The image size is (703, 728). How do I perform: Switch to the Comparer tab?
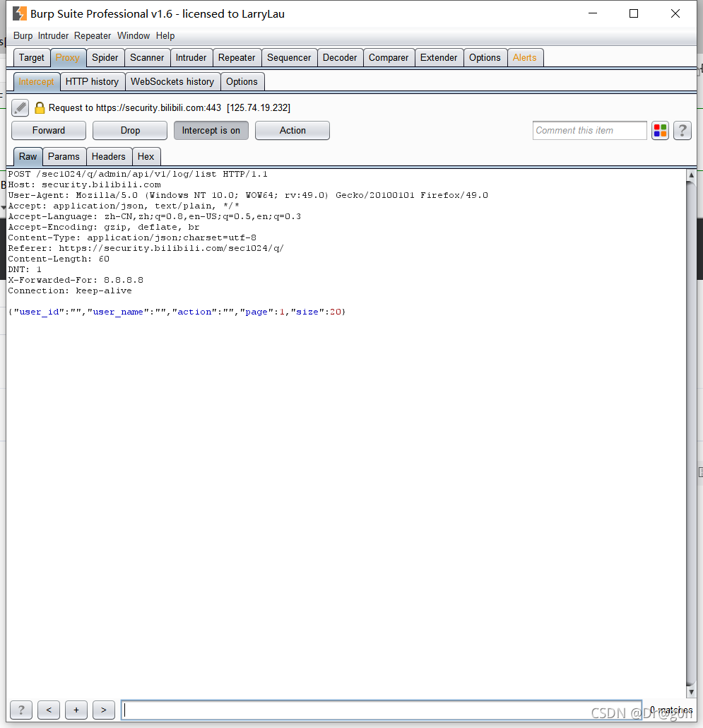point(389,57)
